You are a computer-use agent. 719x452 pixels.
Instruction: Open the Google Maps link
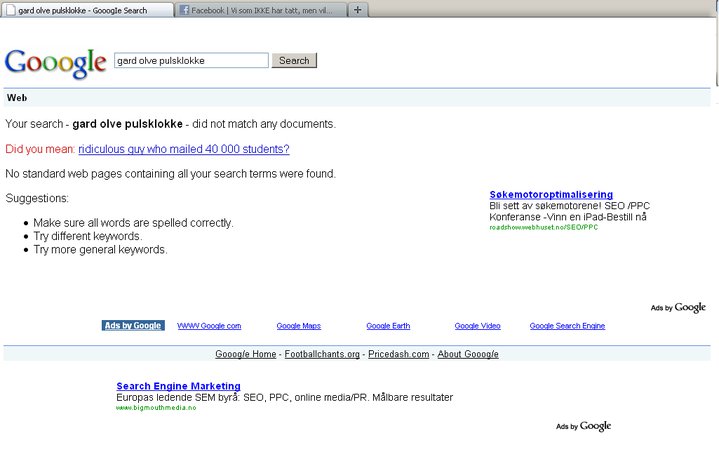(299, 326)
